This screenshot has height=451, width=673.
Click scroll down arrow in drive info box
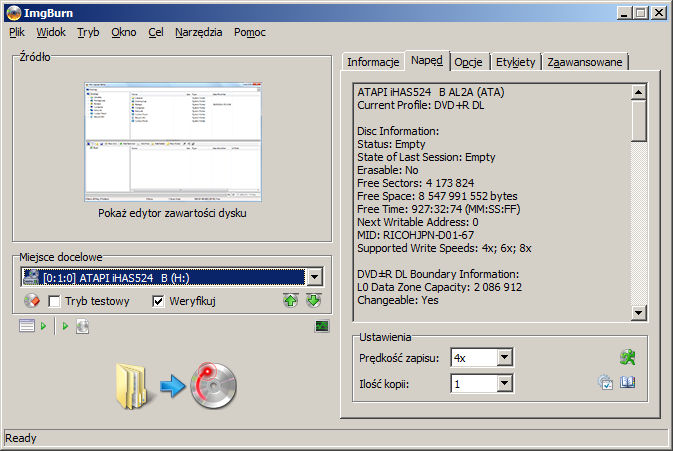pos(639,313)
